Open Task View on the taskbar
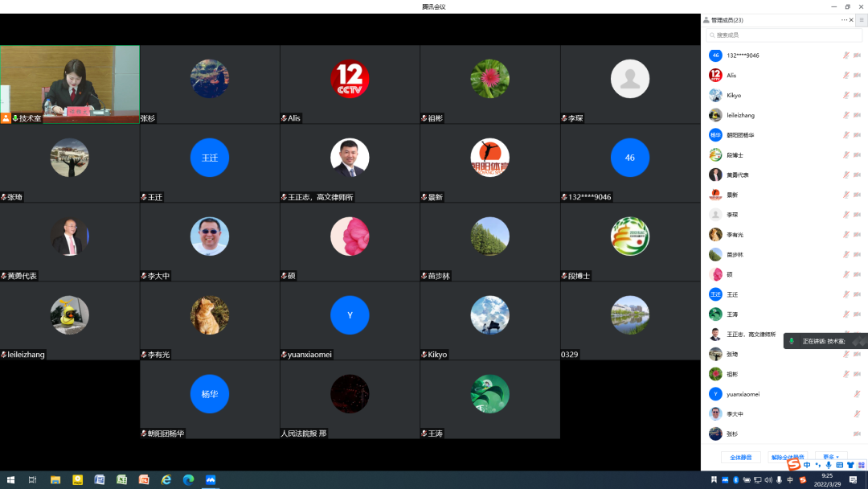This screenshot has height=489, width=868. point(33,479)
